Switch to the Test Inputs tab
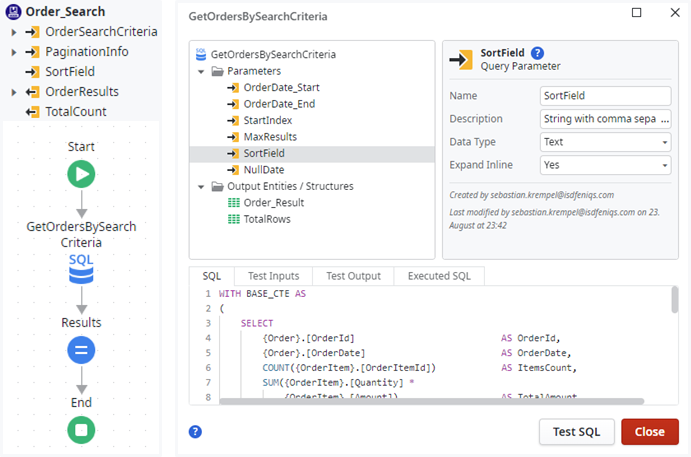Screen dimensions: 691x457 [272, 276]
